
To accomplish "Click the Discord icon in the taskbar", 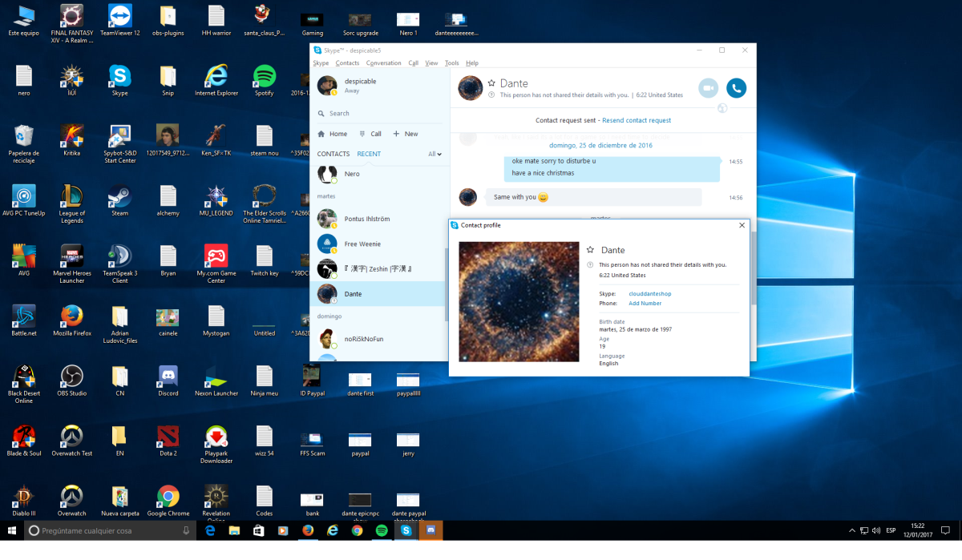I will tap(430, 530).
